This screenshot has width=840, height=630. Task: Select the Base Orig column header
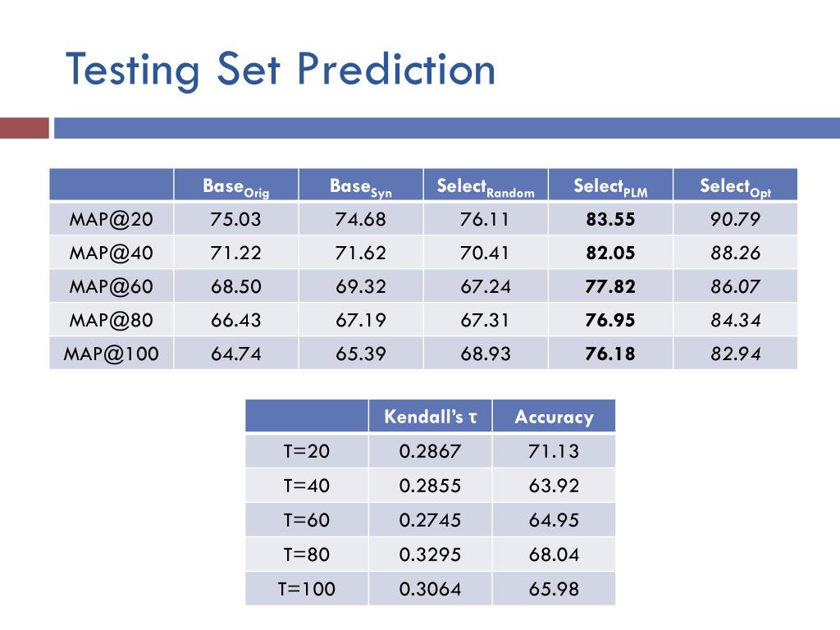tap(236, 186)
